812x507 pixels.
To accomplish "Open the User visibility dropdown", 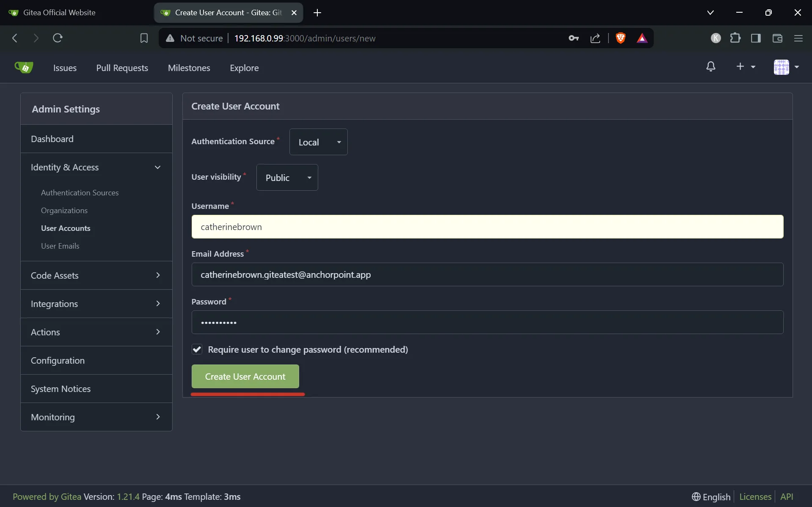I will click(x=287, y=177).
